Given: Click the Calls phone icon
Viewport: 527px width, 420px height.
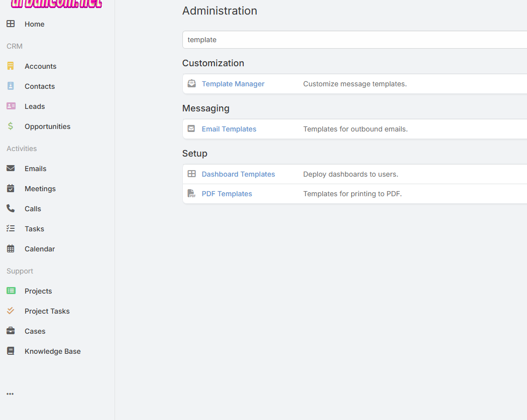Looking at the screenshot, I should point(11,209).
